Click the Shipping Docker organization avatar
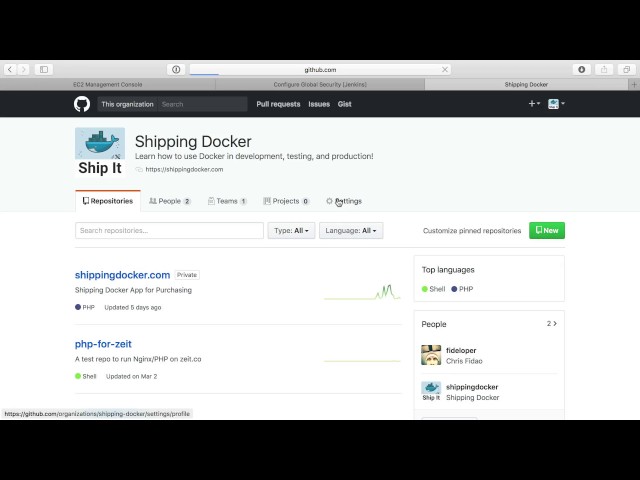Viewport: 640px width, 480px height. point(100,152)
